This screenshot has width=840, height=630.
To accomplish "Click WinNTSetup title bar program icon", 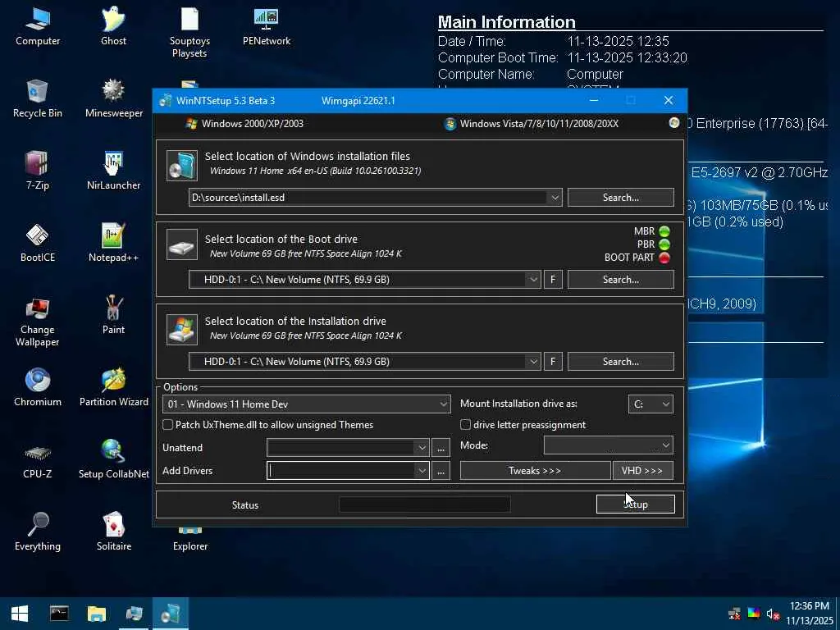I will [x=165, y=100].
